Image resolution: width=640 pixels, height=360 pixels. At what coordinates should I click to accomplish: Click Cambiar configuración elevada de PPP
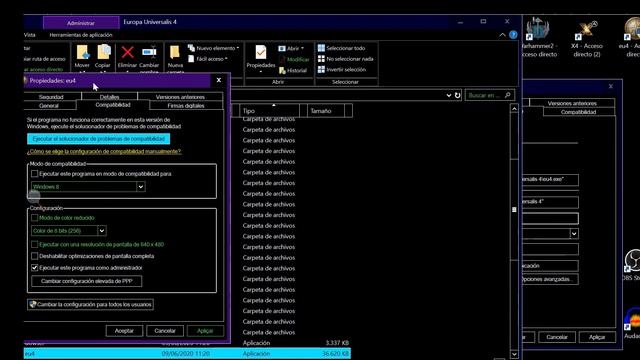click(x=87, y=281)
